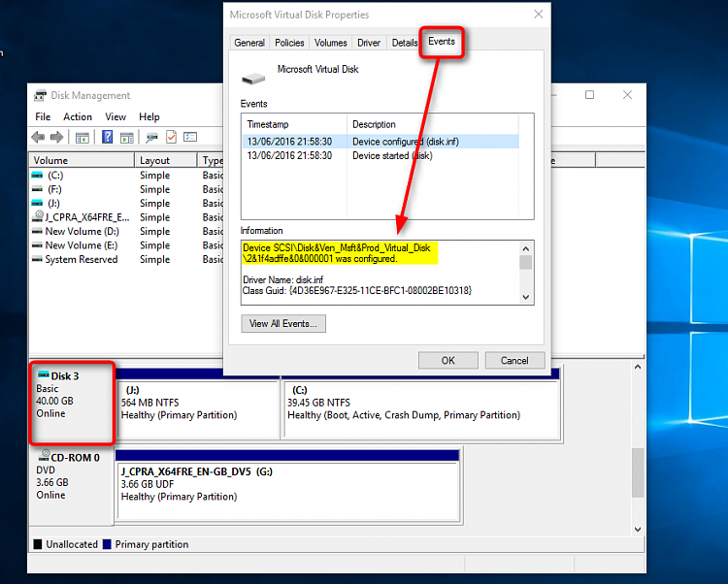Open the Action menu

[x=78, y=116]
